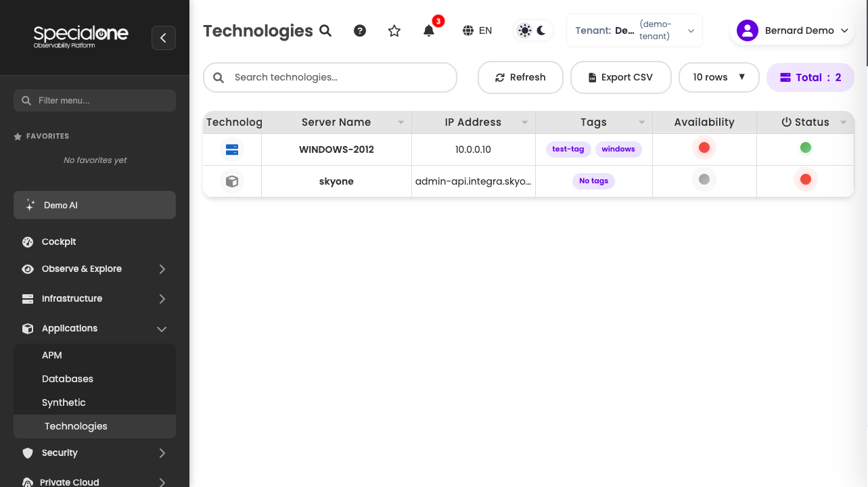The image size is (868, 487).
Task: Click the Technolog column header
Action: (233, 122)
